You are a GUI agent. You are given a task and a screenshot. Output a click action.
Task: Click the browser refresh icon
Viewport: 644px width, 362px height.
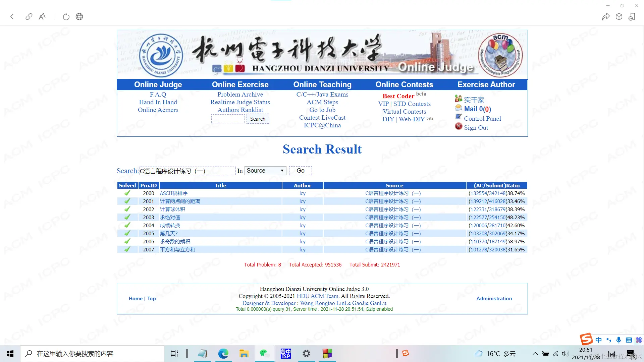[x=66, y=17]
